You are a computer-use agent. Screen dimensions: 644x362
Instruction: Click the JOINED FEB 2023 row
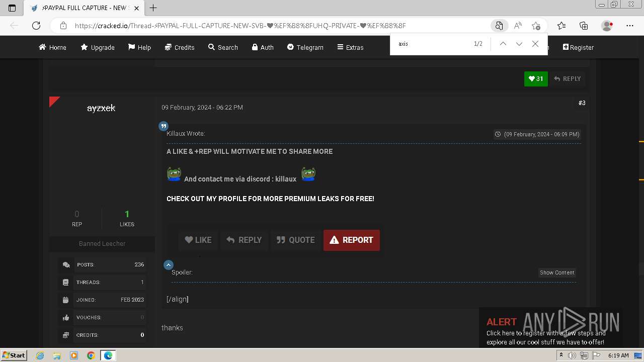(x=102, y=300)
